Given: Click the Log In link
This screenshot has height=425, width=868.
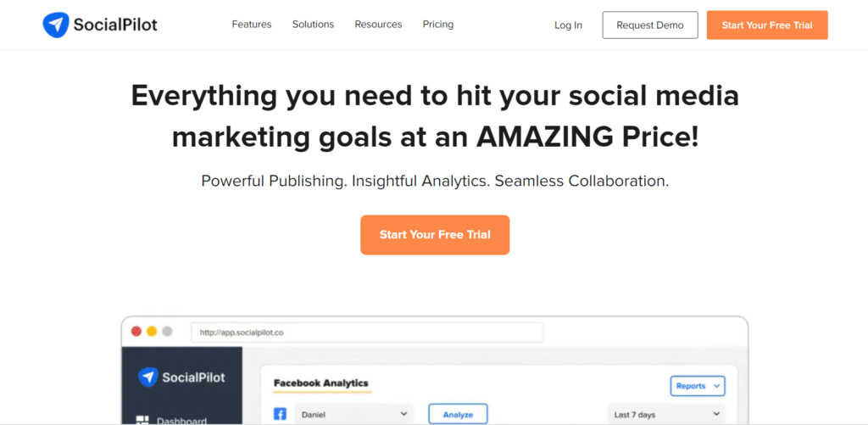Looking at the screenshot, I should click(x=569, y=25).
